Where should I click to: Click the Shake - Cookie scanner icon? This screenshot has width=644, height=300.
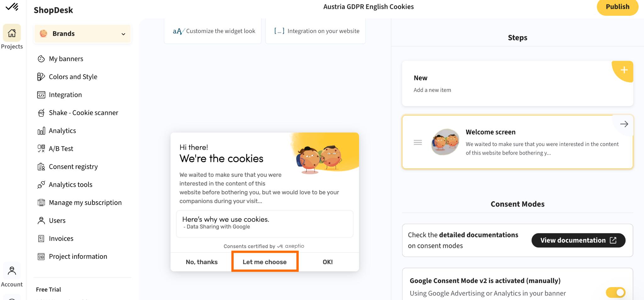(x=41, y=113)
